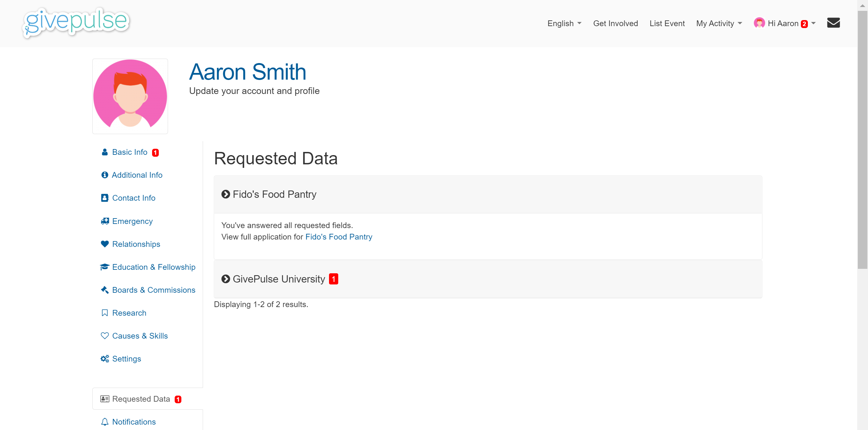Open the My Activity dropdown
Image resolution: width=868 pixels, height=430 pixels.
tap(719, 23)
